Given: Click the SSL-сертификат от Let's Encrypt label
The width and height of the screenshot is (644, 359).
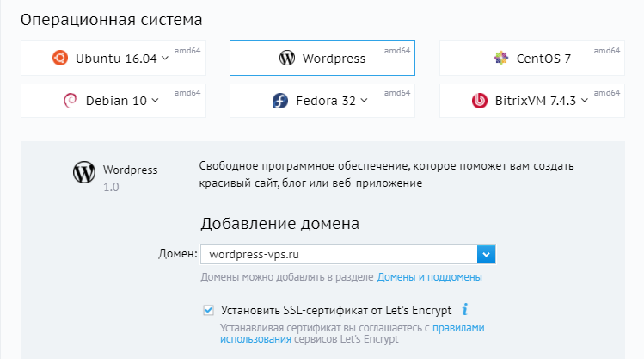Looking at the screenshot, I should coord(338,310).
